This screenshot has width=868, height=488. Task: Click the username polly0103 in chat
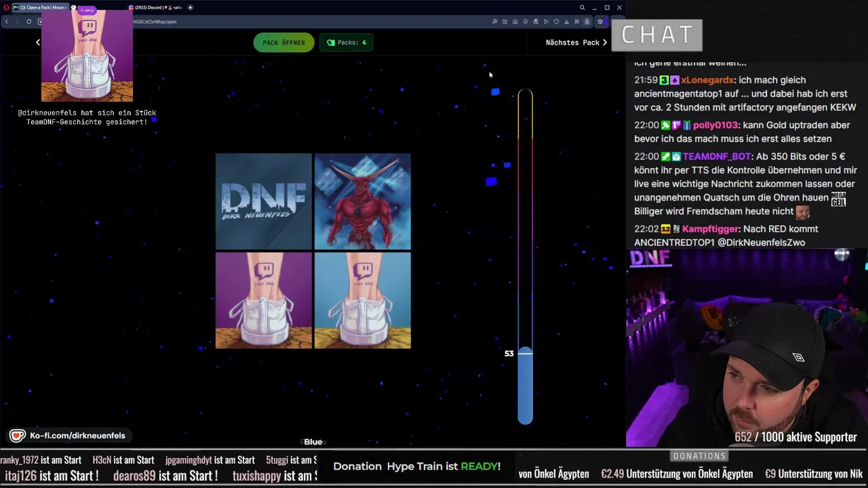(715, 125)
